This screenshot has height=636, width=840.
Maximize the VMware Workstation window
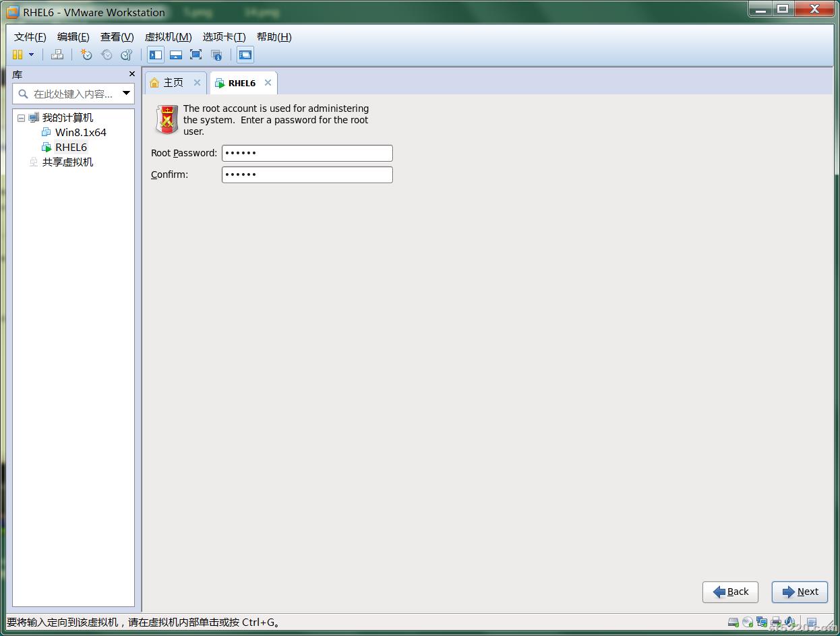pyautogui.click(x=783, y=9)
